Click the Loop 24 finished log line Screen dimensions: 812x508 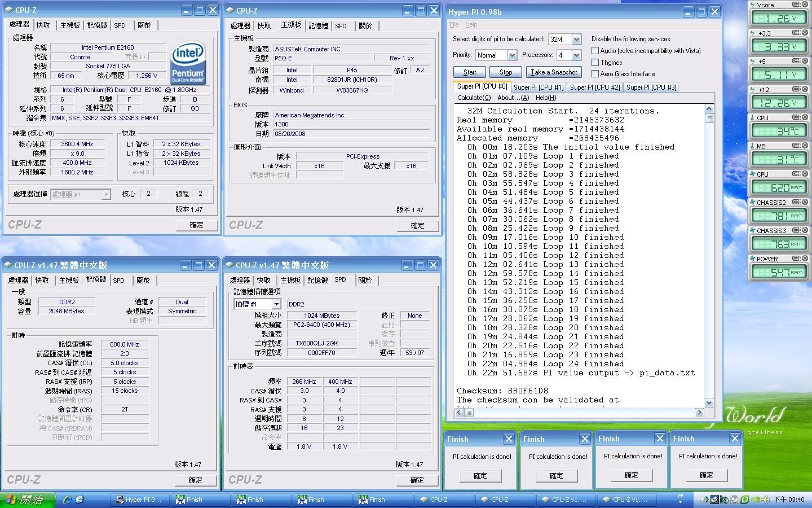coord(546,364)
